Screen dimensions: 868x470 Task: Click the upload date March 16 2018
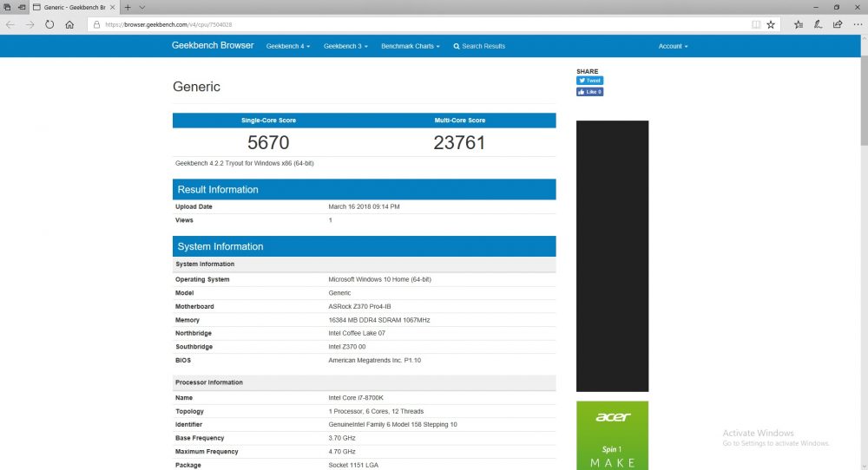coord(364,206)
